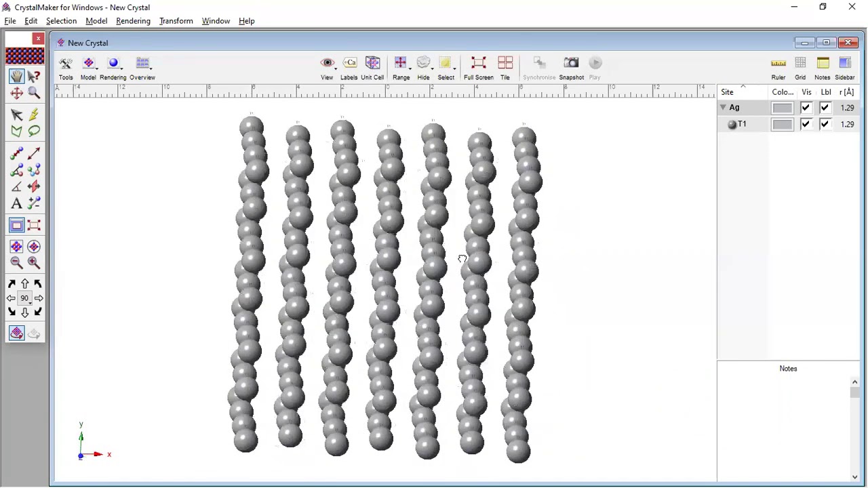Rotate view using the left arrow
Screen dimensions: 868x488
click(11, 298)
